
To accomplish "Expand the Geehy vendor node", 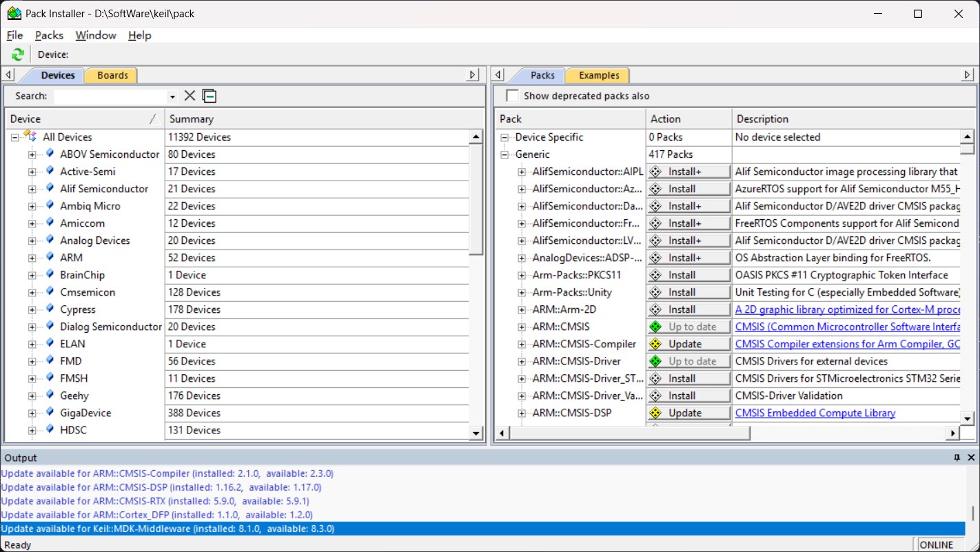I will point(32,396).
